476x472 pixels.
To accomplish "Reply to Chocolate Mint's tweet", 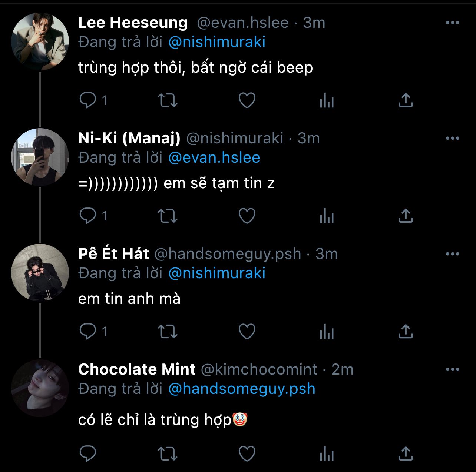I will tap(88, 453).
